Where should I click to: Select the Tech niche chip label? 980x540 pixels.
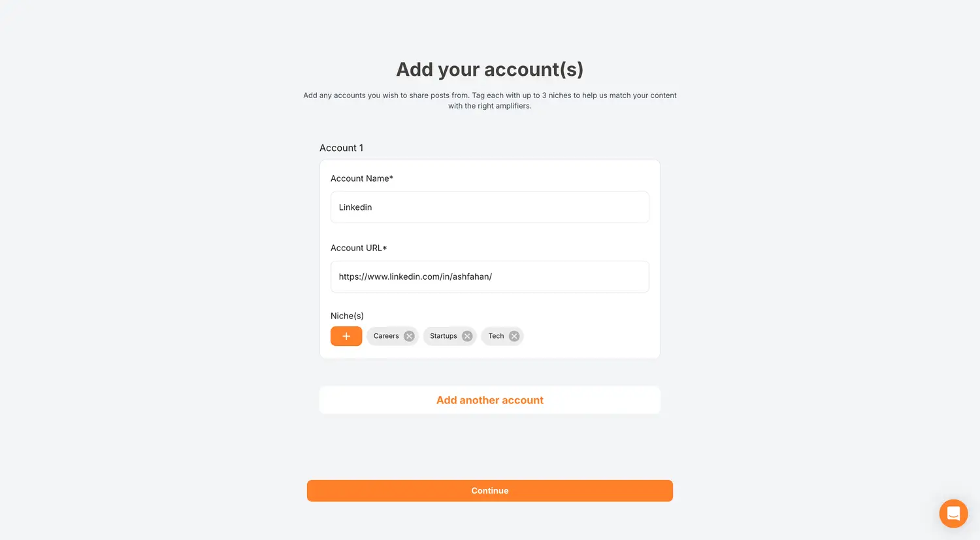(x=496, y=336)
